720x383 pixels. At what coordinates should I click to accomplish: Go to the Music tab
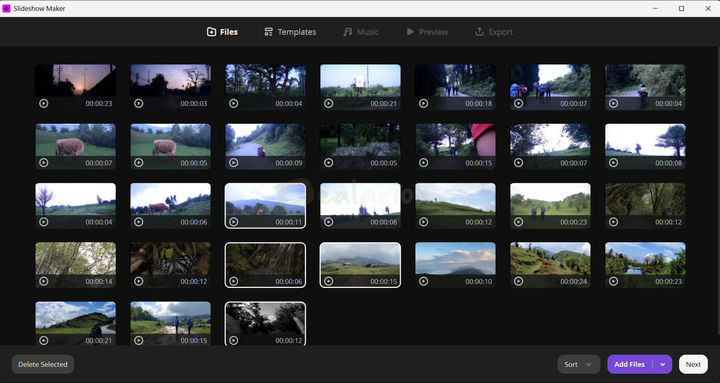(361, 32)
